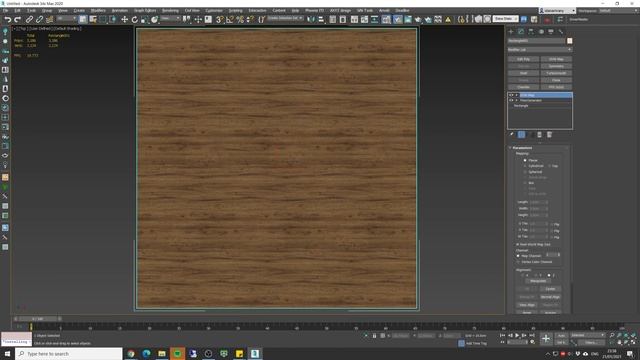Select the Box mapping radio button
Viewport: 640px width, 360px height.
(525, 183)
